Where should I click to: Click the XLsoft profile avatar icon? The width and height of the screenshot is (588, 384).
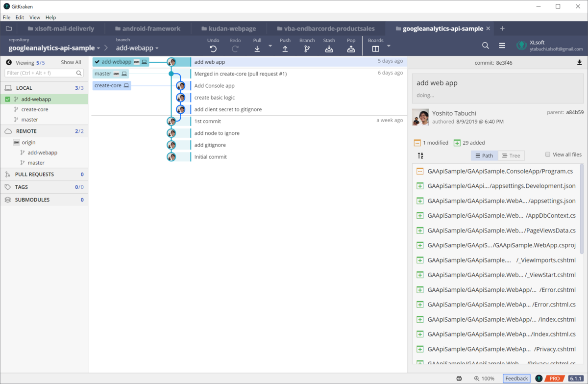coord(522,46)
